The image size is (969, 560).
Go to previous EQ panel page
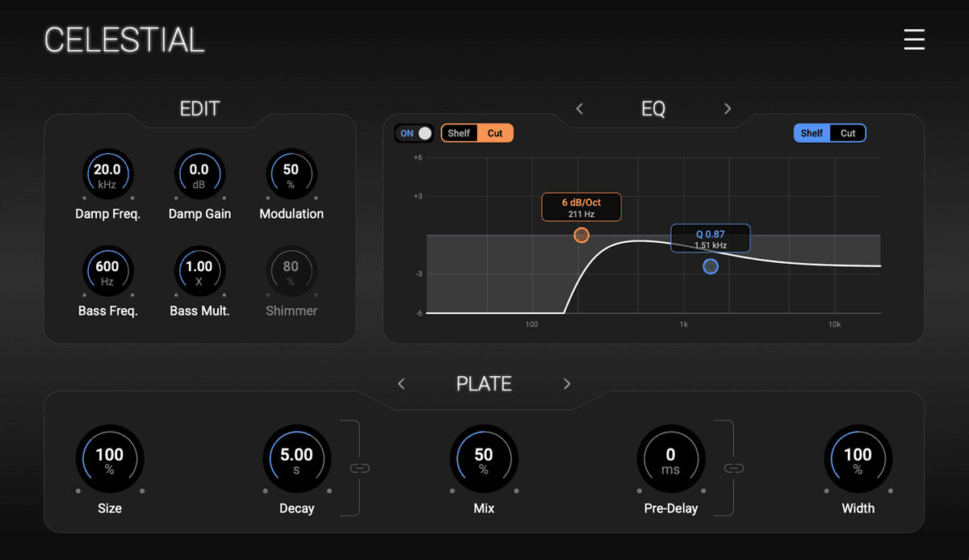(x=579, y=109)
